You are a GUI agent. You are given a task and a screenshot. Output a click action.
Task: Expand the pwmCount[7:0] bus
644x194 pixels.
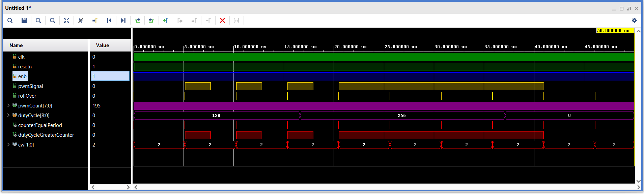8,105
